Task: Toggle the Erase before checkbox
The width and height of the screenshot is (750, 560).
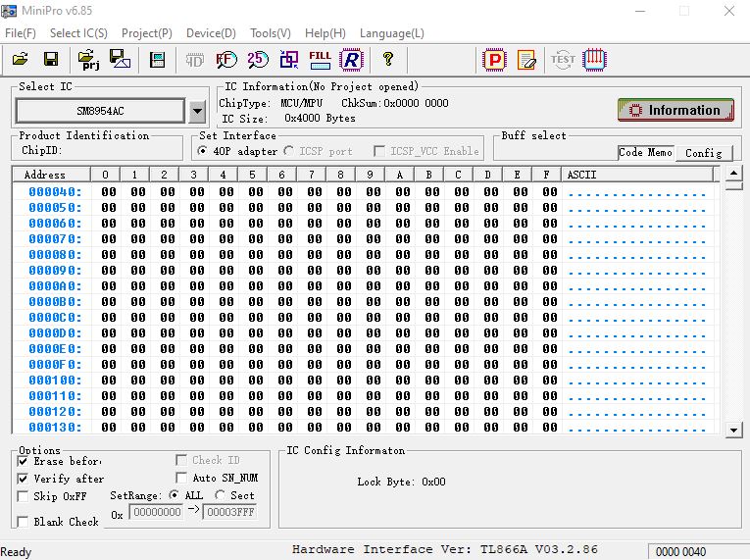Action: click(x=23, y=461)
